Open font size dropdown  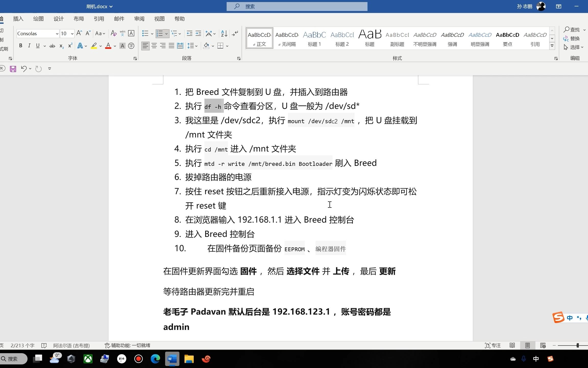coord(72,34)
